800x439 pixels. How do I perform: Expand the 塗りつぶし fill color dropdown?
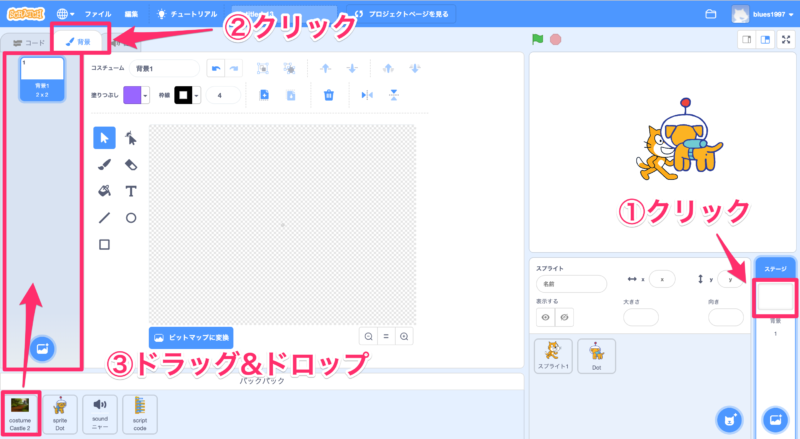click(146, 95)
